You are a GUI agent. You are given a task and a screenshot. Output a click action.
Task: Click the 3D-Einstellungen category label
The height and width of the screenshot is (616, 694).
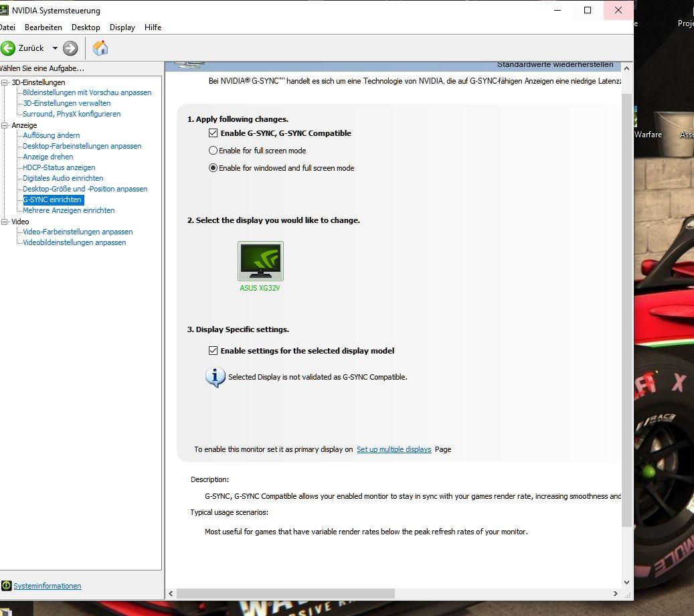point(38,82)
